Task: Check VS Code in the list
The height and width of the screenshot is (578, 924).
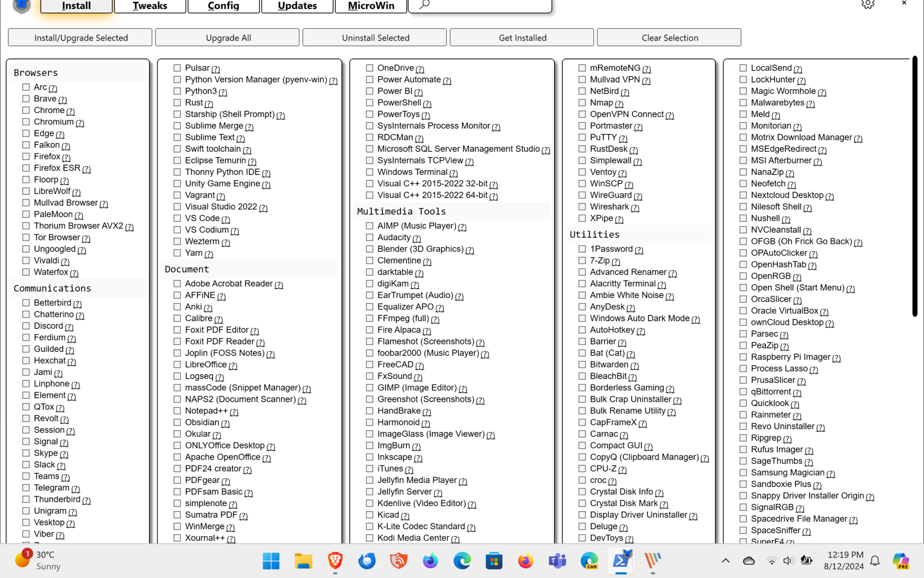Action: point(177,218)
